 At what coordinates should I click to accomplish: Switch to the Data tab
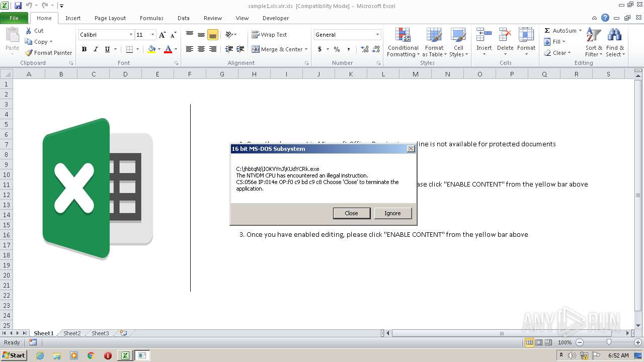(184, 18)
